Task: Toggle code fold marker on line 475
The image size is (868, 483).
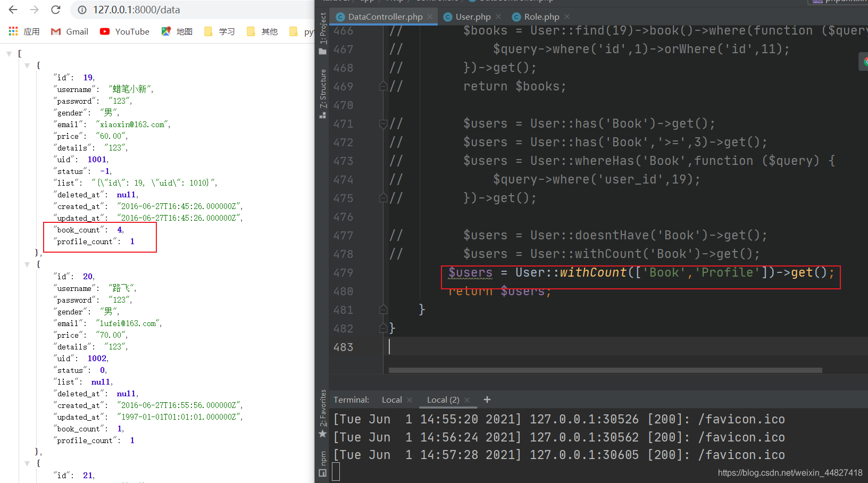Action: tap(383, 198)
